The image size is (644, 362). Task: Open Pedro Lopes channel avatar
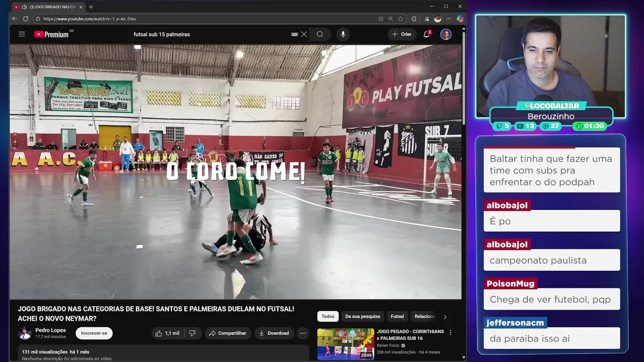[x=25, y=333]
